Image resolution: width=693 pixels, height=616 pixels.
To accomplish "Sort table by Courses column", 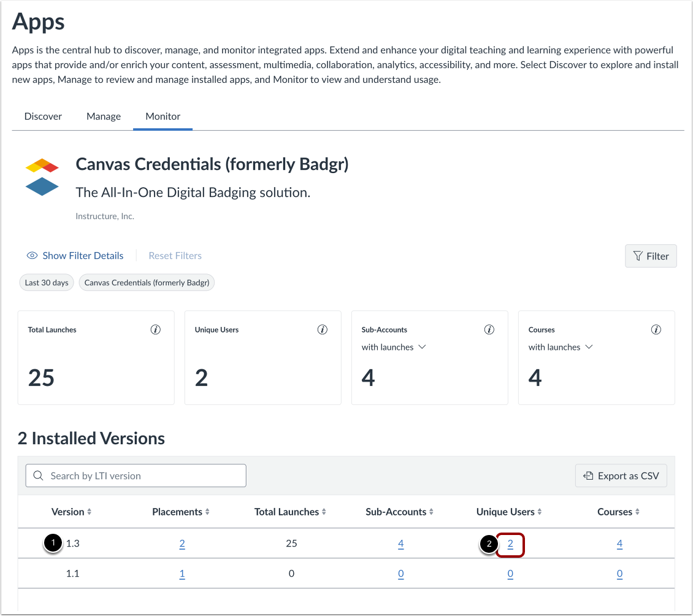I will tap(618, 512).
